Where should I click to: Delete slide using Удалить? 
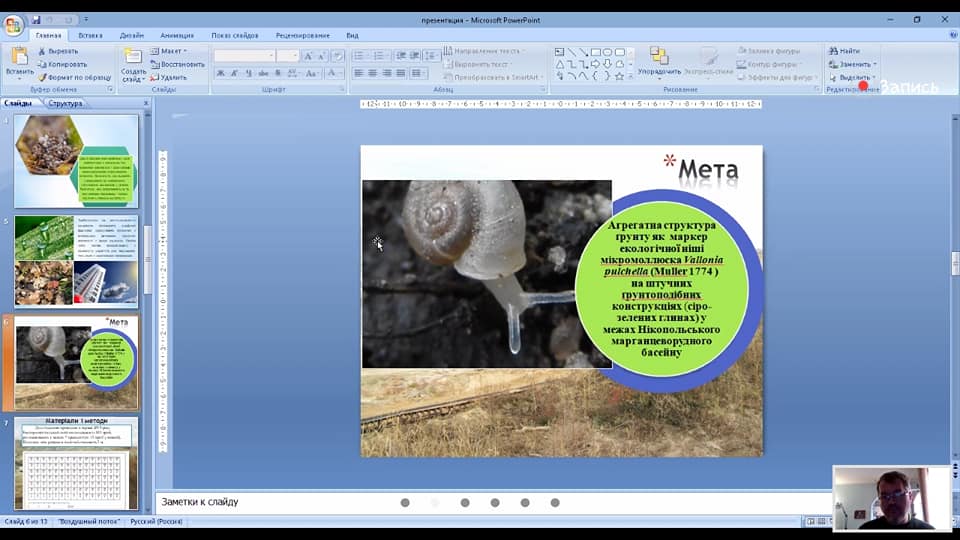(172, 77)
